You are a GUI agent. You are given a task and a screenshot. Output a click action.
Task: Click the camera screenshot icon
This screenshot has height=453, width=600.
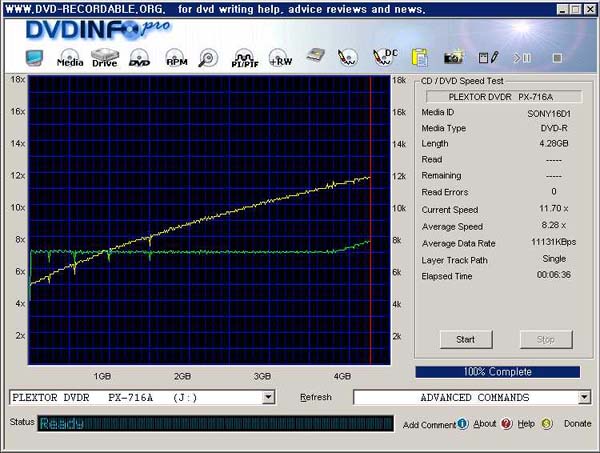[453, 57]
